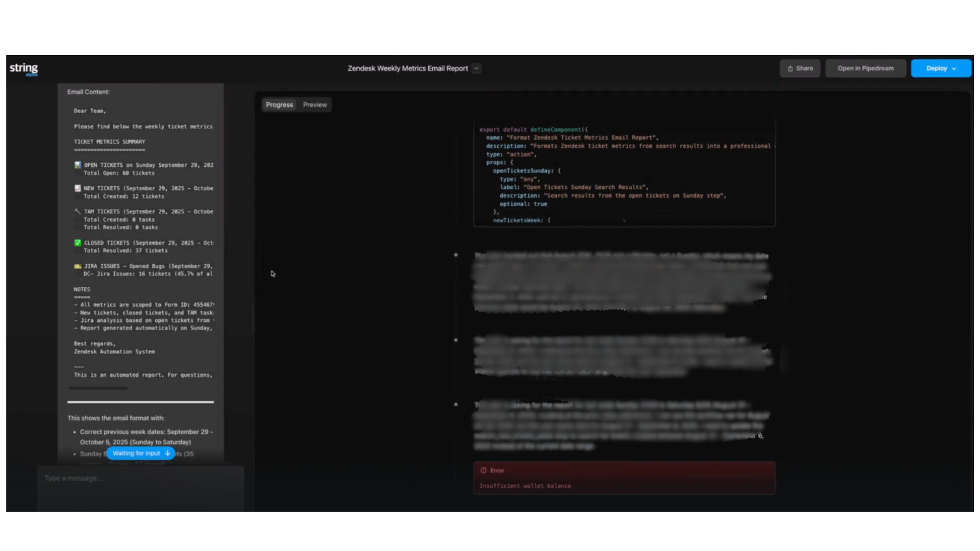Select the Progress tab
Screen dimensions: 980x551
tap(279, 105)
